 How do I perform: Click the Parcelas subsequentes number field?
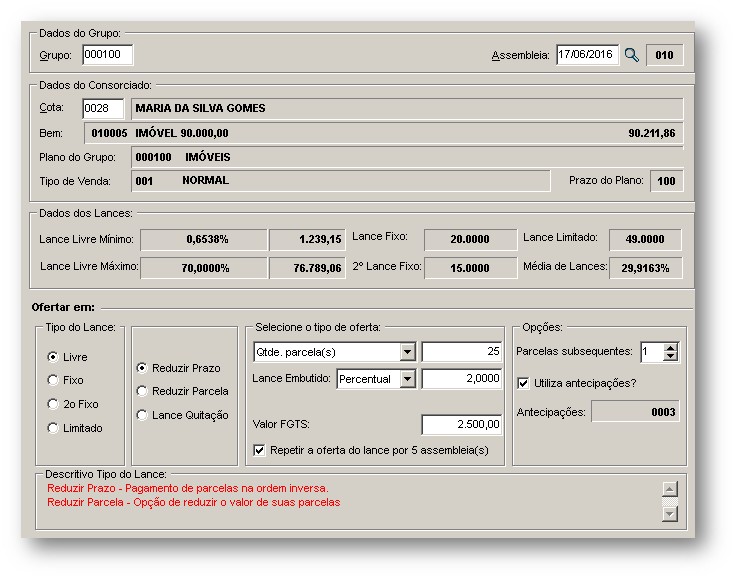[x=652, y=352]
